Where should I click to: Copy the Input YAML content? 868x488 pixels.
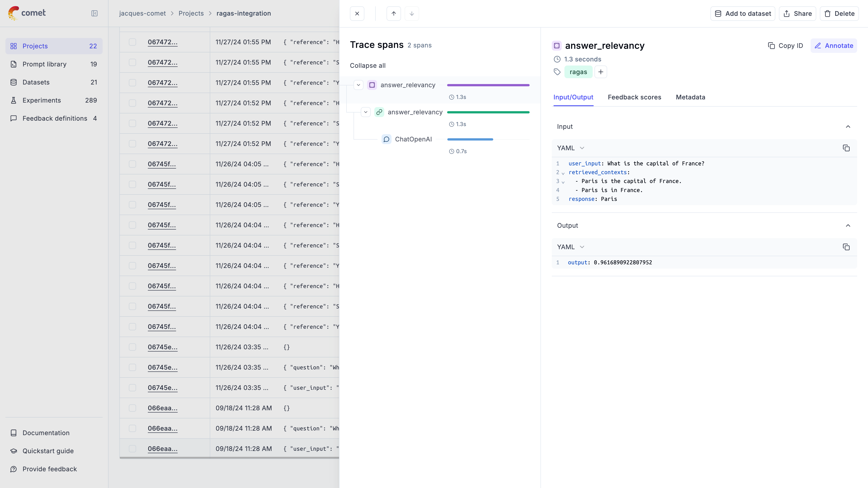click(846, 148)
